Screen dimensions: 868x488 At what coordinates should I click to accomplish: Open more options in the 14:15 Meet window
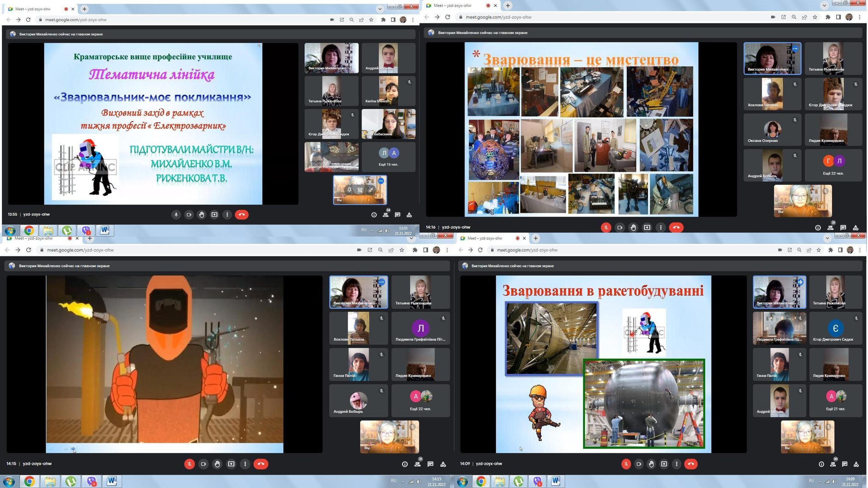click(x=245, y=464)
